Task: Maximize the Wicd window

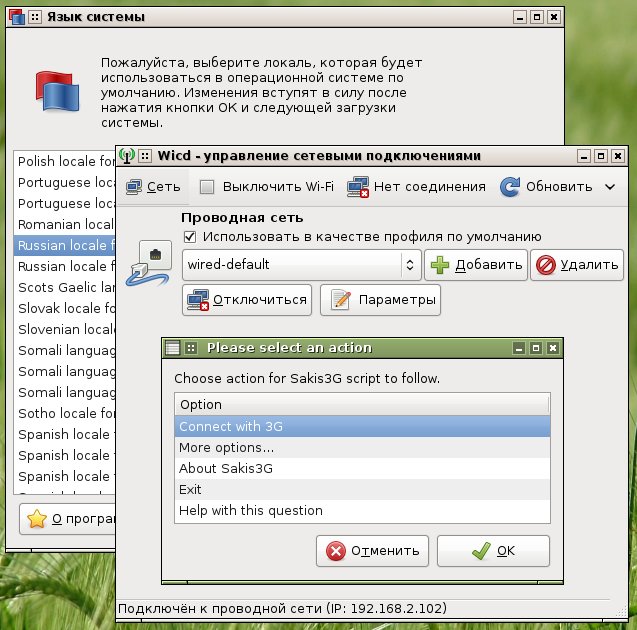Action: (x=601, y=156)
